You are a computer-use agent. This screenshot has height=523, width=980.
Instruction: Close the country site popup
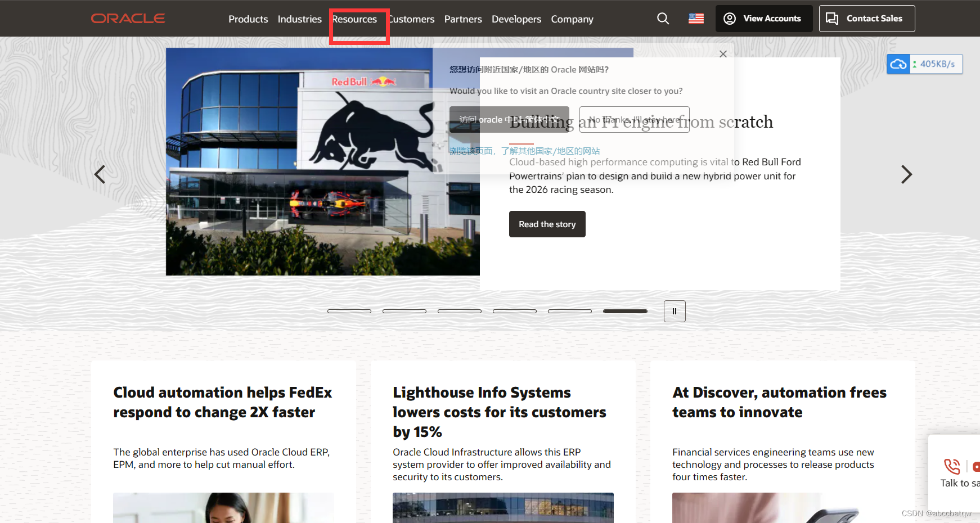point(723,54)
